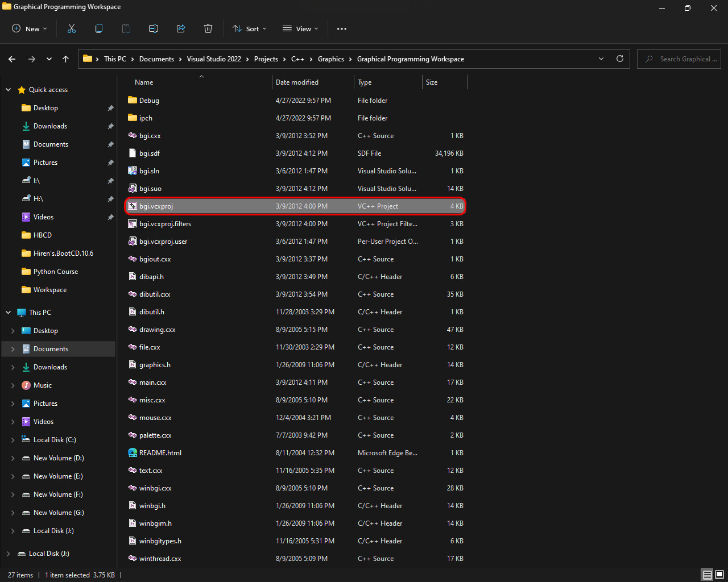Select the dibutil.h file
Screen dimensions: 728x582
click(x=295, y=312)
